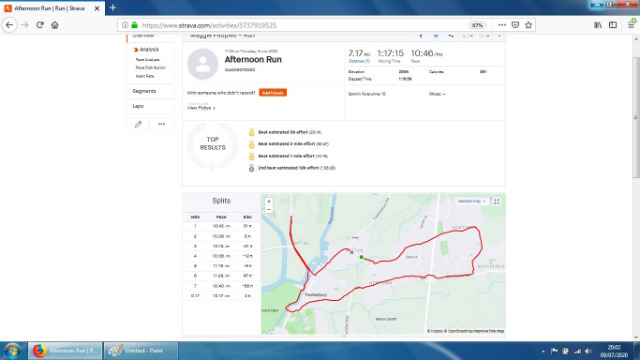
Task: Expand the map to fullscreen
Action: click(497, 201)
